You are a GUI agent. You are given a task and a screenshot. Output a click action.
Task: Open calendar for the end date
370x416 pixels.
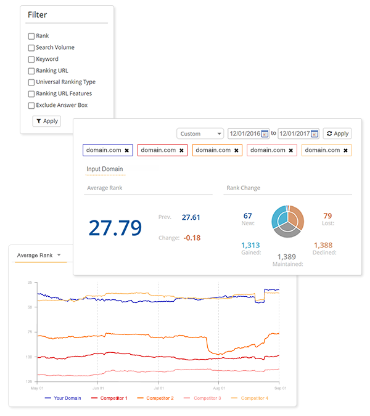[315, 134]
